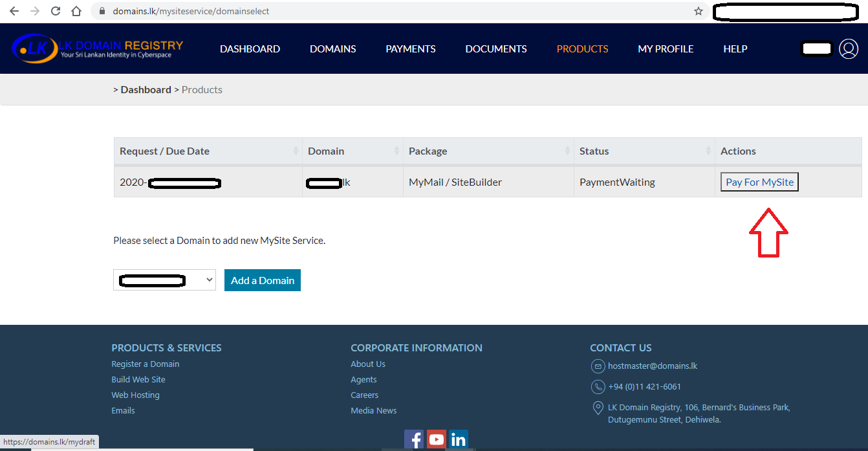Open the user profile account icon
This screenshot has height=451, width=868.
[x=849, y=49]
